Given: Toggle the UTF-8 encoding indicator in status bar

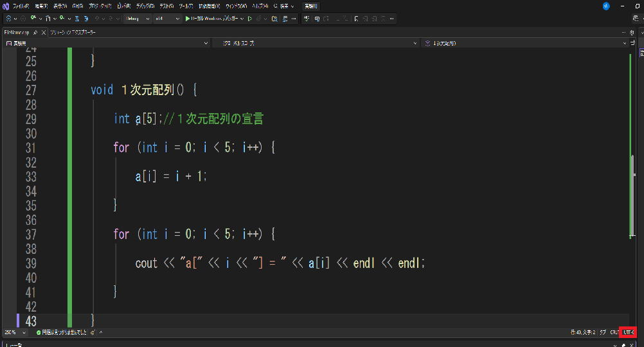Looking at the screenshot, I should [628, 332].
